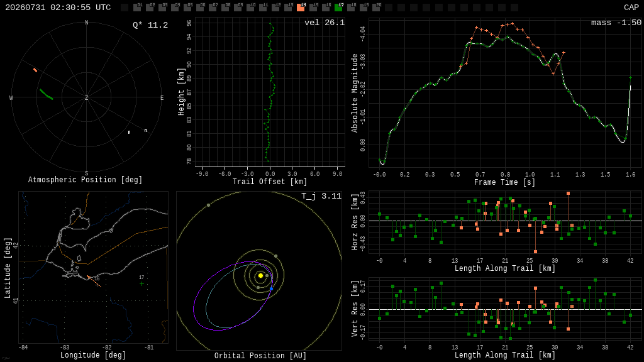Click the mass -1.50 readout

616,23
